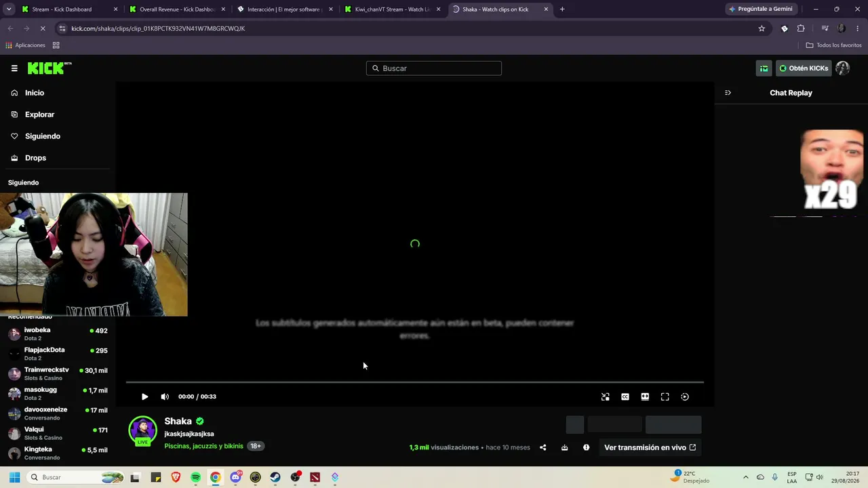Open iwobeka recommended channel

58,333
